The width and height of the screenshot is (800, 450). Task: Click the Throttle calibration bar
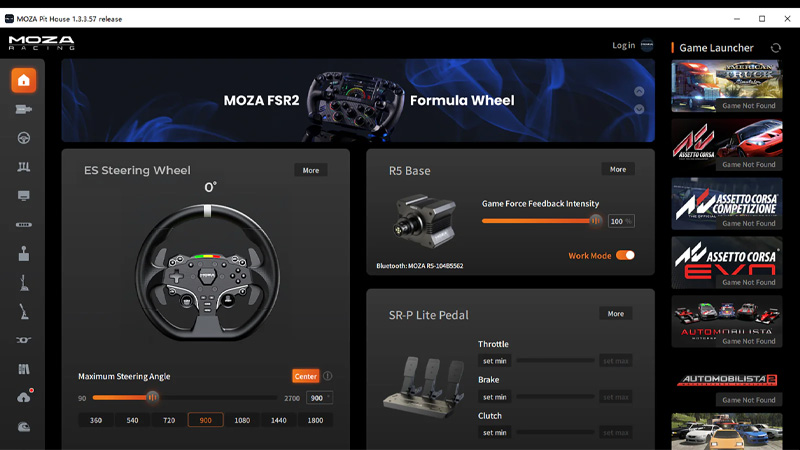[x=555, y=361]
